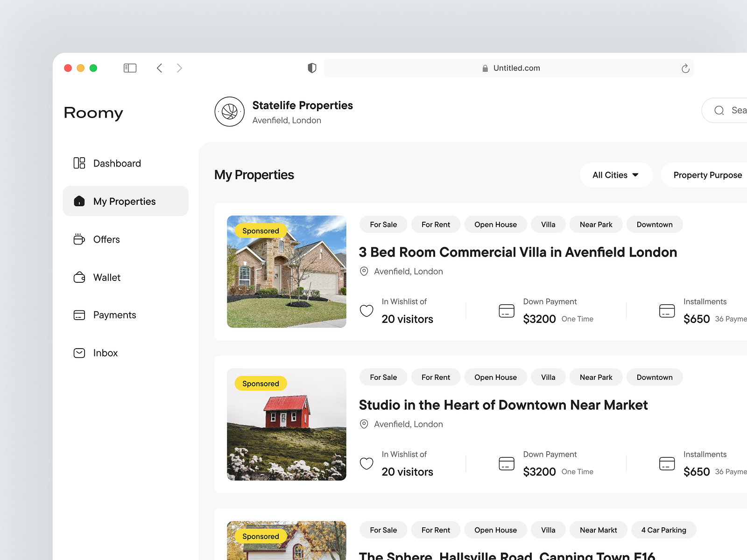Click the For Sale tag on the villa listing
This screenshot has height=560, width=747.
click(x=383, y=224)
